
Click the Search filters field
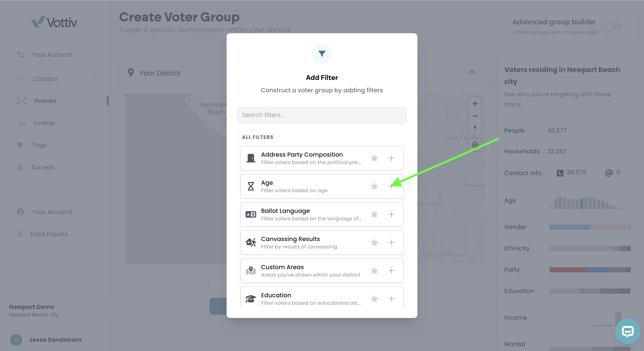pos(322,115)
